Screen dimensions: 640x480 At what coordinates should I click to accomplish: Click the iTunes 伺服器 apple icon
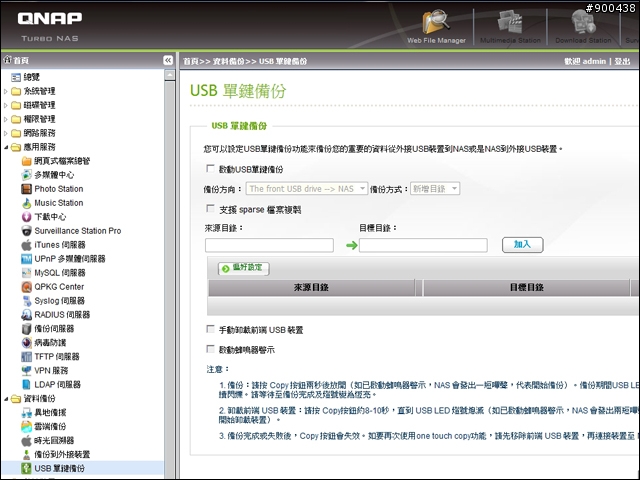pyautogui.click(x=27, y=245)
